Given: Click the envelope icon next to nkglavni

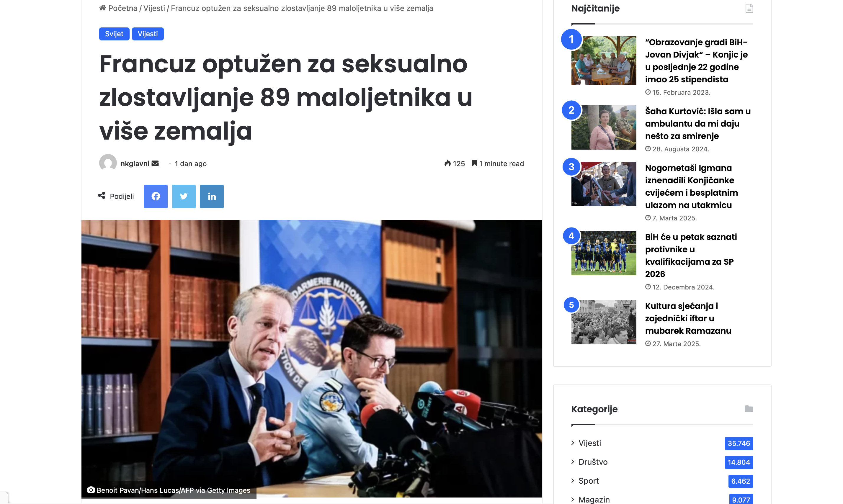Looking at the screenshot, I should (155, 163).
